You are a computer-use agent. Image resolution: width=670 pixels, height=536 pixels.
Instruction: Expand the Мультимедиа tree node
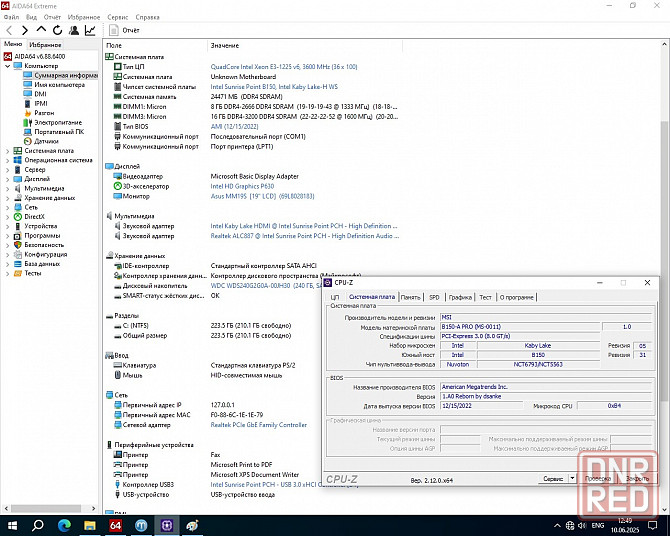click(7, 188)
